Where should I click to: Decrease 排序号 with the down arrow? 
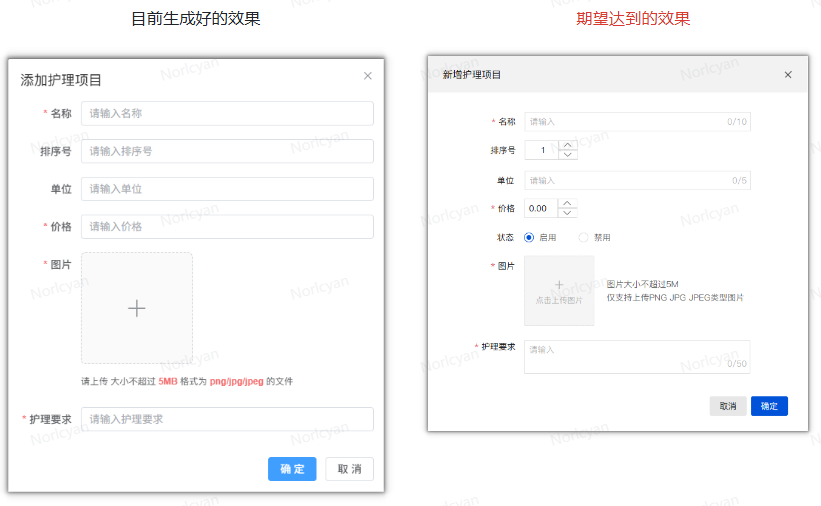(568, 155)
